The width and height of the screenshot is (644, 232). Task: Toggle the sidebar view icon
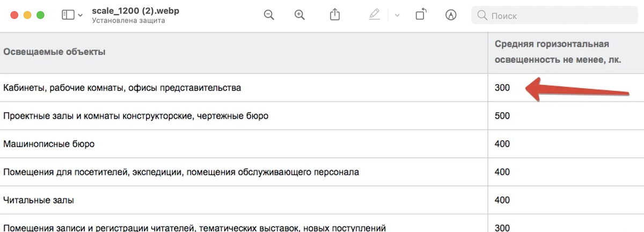(68, 15)
